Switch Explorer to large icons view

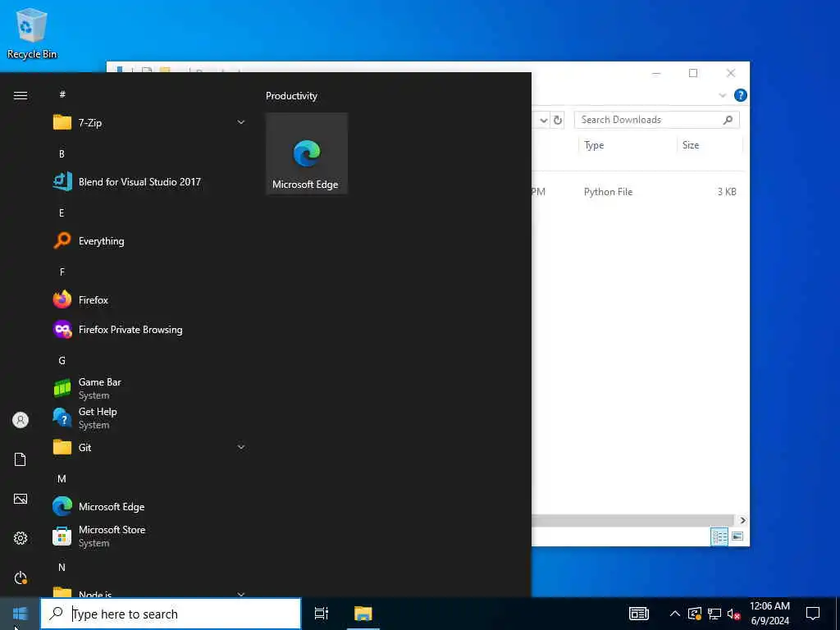tap(737, 536)
